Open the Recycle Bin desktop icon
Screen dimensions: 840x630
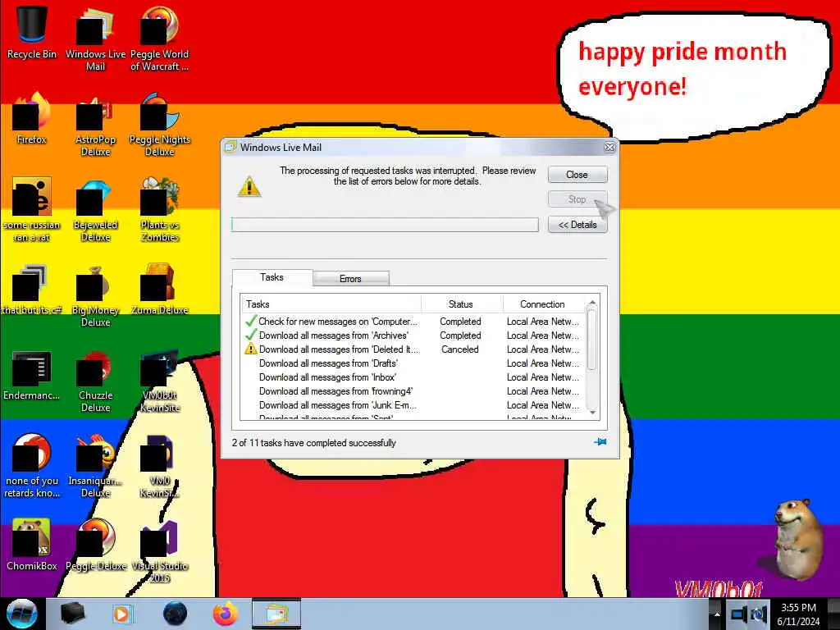[32, 32]
